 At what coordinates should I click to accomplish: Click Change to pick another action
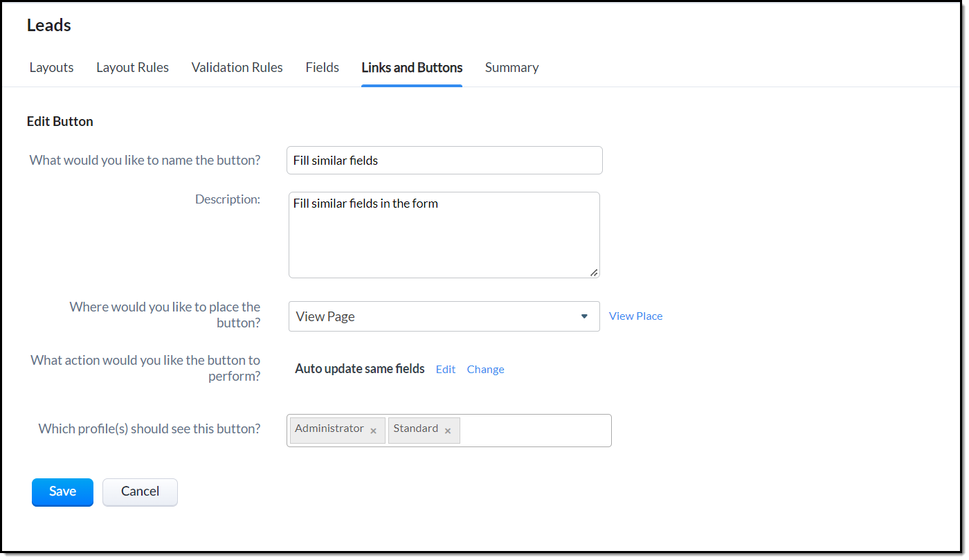pos(485,369)
